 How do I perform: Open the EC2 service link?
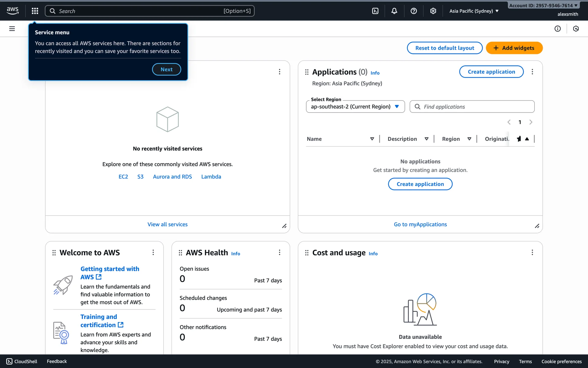(123, 177)
